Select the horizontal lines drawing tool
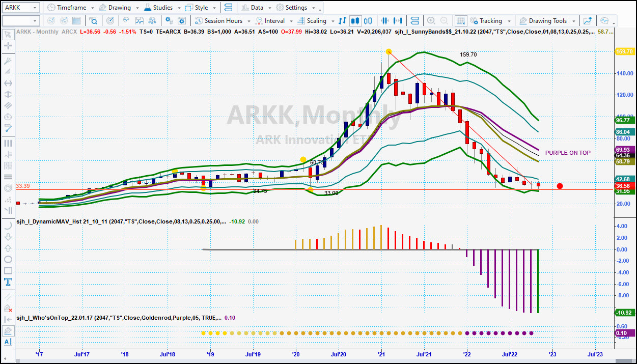This screenshot has height=364, width=637. [8, 177]
